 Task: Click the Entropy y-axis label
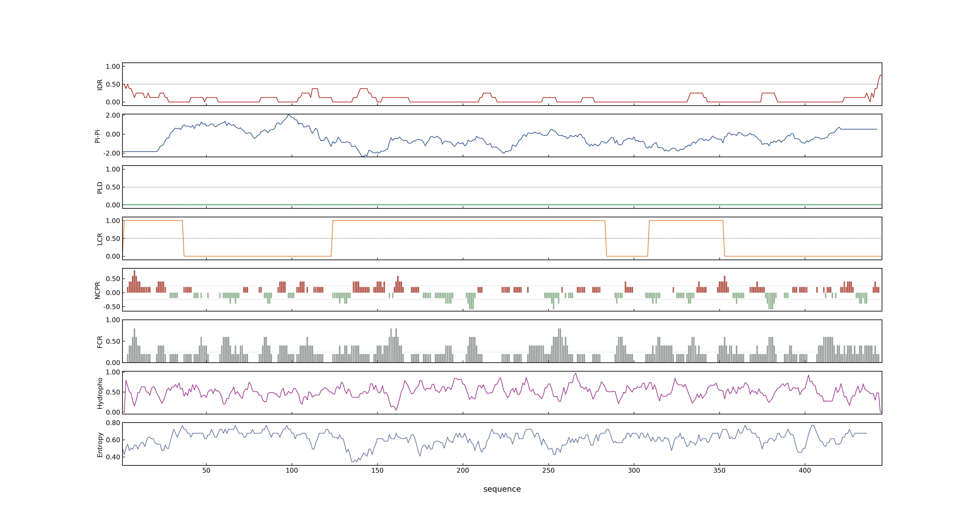tap(100, 444)
